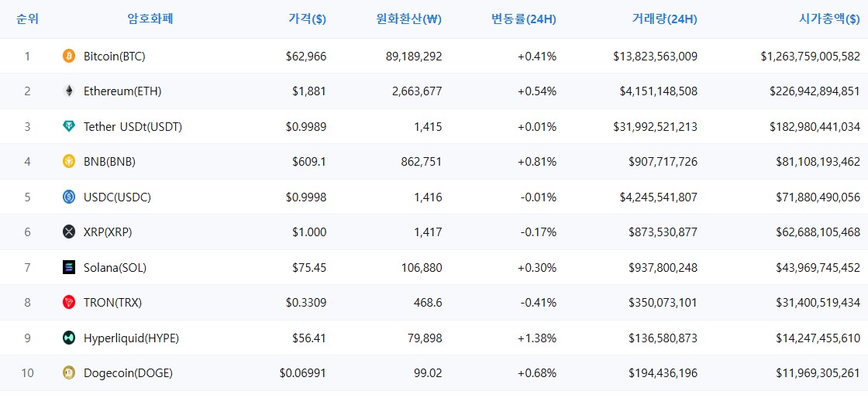This screenshot has width=868, height=398.
Task: Click BNB's +0.81% change value
Action: [537, 162]
